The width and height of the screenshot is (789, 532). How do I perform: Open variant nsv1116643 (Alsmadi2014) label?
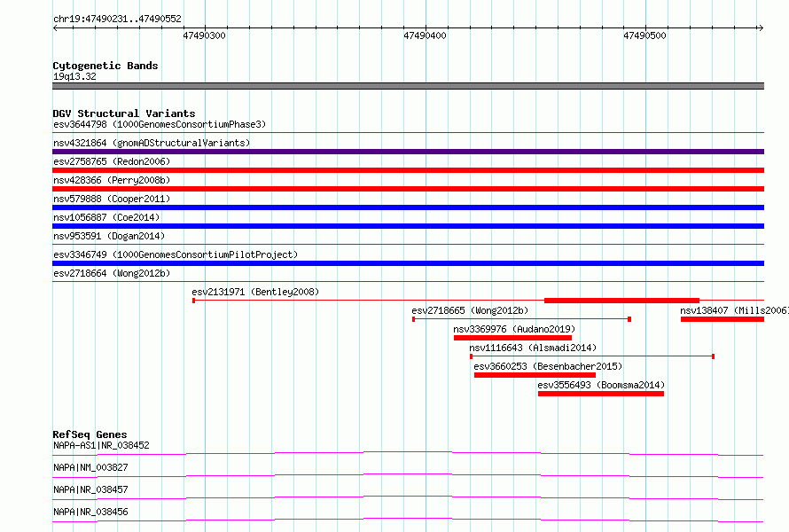pyautogui.click(x=533, y=348)
